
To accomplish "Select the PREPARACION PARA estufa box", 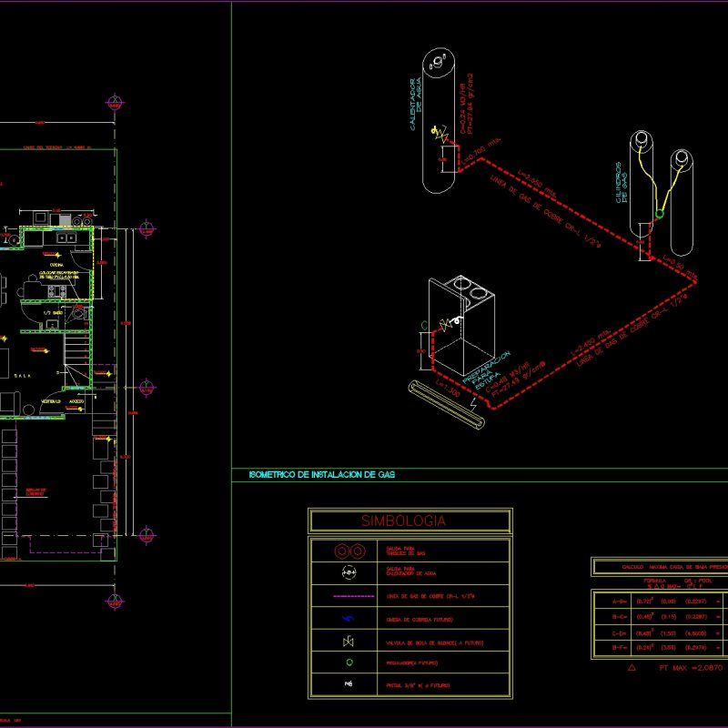I will (463, 323).
